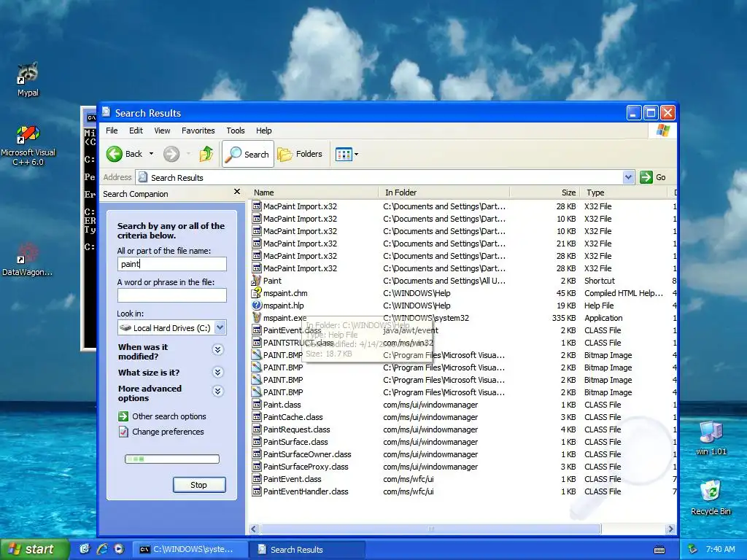Open the win 1.01 desktop icon
This screenshot has height=560, width=747.
coord(711,437)
